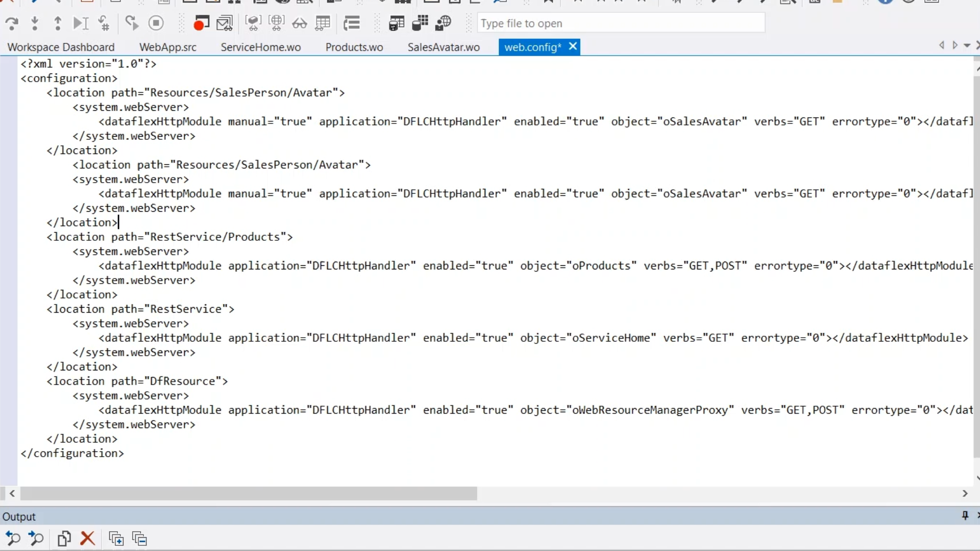Pin toggle on the Output panel
The width and height of the screenshot is (980, 551).
(965, 516)
